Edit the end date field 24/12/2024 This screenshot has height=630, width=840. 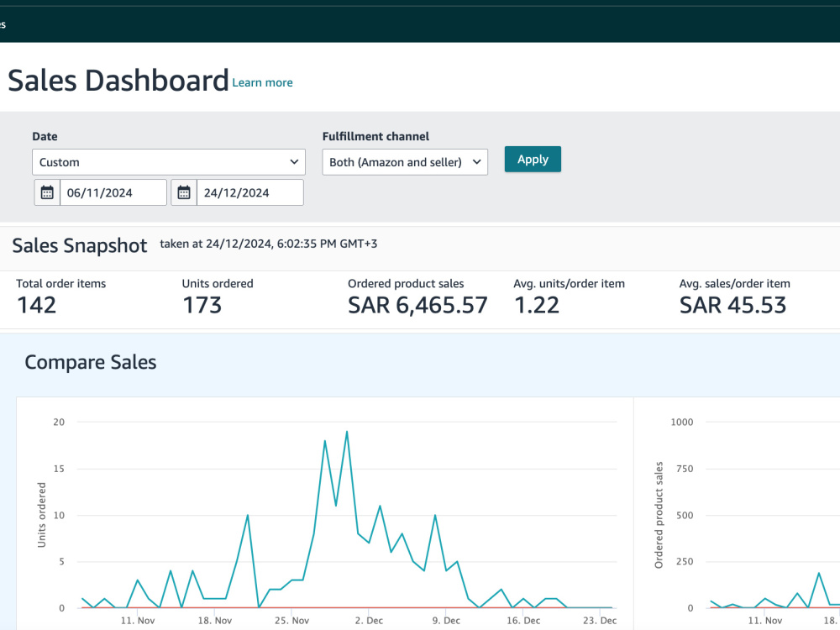pos(249,192)
